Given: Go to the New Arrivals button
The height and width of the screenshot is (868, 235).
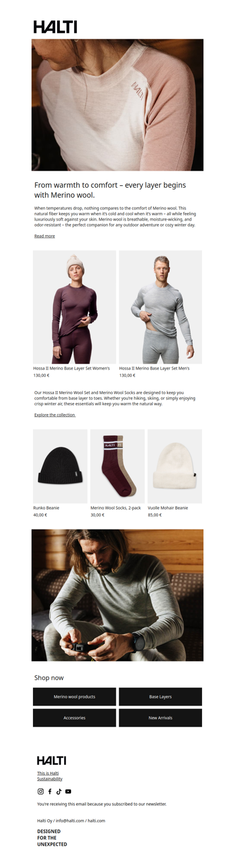Looking at the screenshot, I should [160, 718].
